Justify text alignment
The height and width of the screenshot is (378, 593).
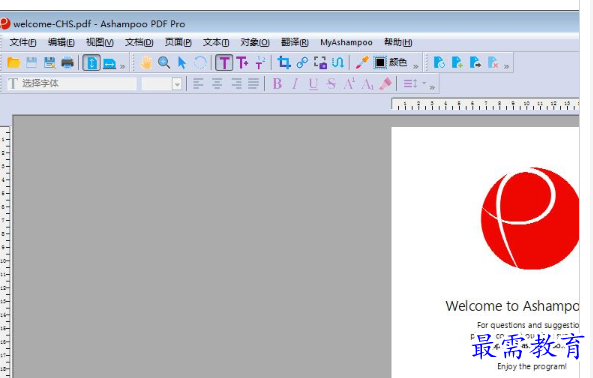click(254, 84)
